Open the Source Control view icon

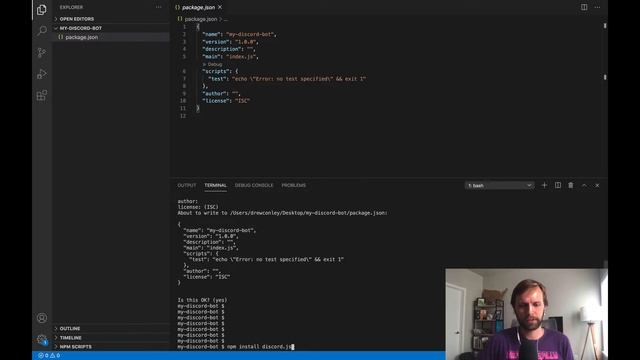click(42, 52)
